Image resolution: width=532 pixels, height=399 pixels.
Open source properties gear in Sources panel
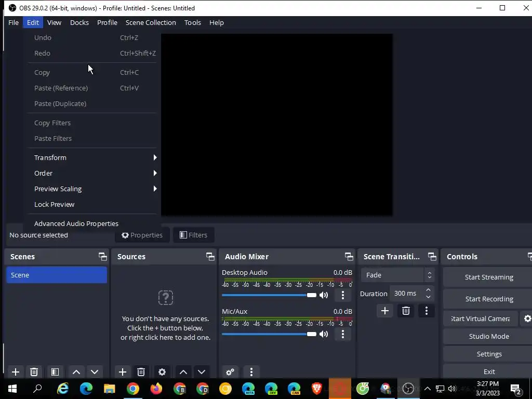coord(162,372)
